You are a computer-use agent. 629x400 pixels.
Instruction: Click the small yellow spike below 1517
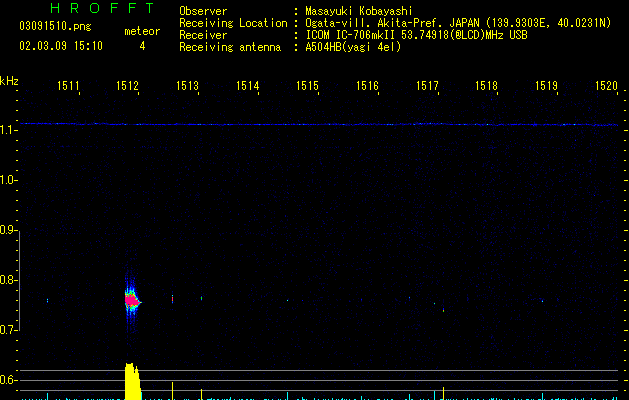(x=443, y=393)
